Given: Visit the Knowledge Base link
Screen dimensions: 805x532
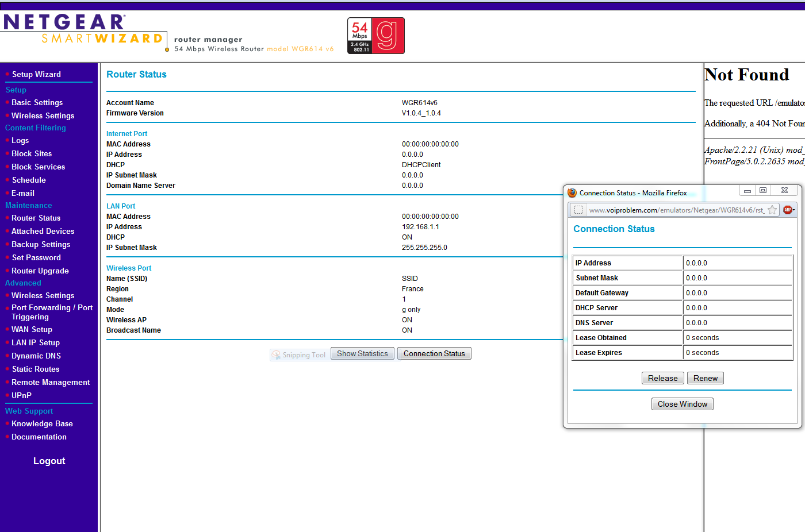Looking at the screenshot, I should [x=43, y=424].
